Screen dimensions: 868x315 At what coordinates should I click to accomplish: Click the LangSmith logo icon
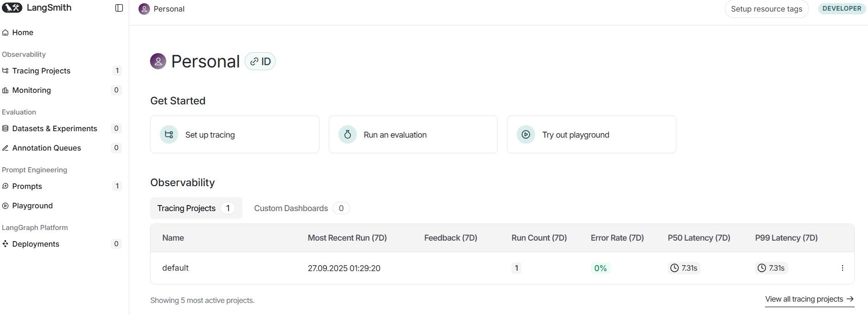[12, 8]
